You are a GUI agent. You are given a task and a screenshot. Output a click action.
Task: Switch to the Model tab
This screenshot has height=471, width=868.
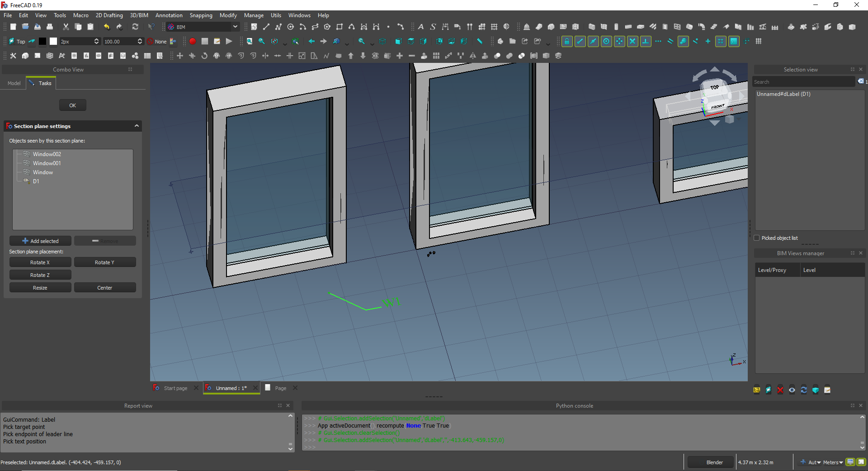coord(14,83)
